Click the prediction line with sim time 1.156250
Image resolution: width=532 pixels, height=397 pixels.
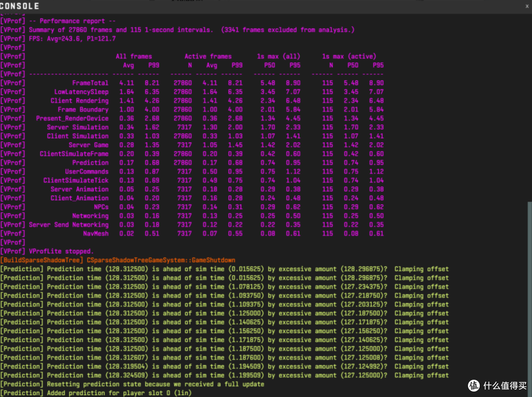tap(224, 331)
